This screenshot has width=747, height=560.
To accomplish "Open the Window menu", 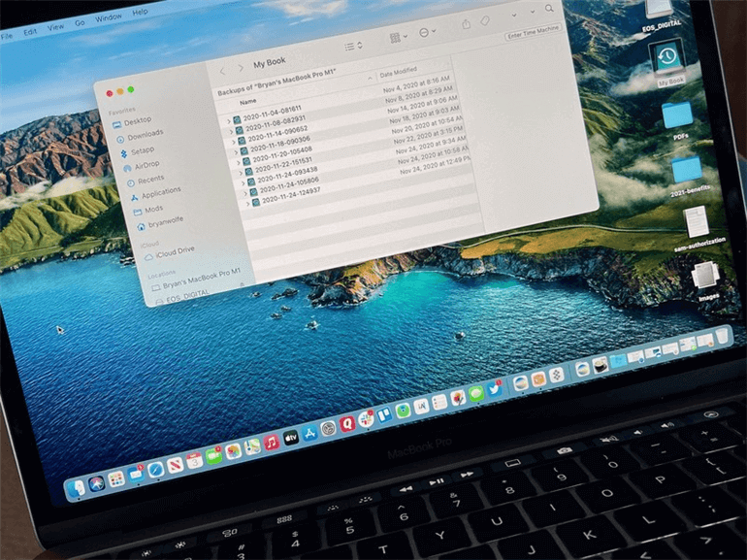I will pyautogui.click(x=108, y=18).
